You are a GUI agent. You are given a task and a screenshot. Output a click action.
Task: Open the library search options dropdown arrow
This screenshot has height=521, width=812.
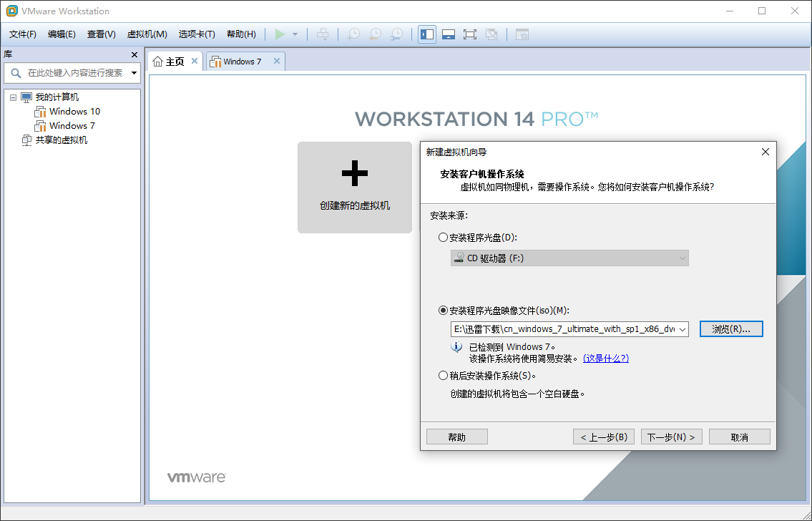pos(134,73)
